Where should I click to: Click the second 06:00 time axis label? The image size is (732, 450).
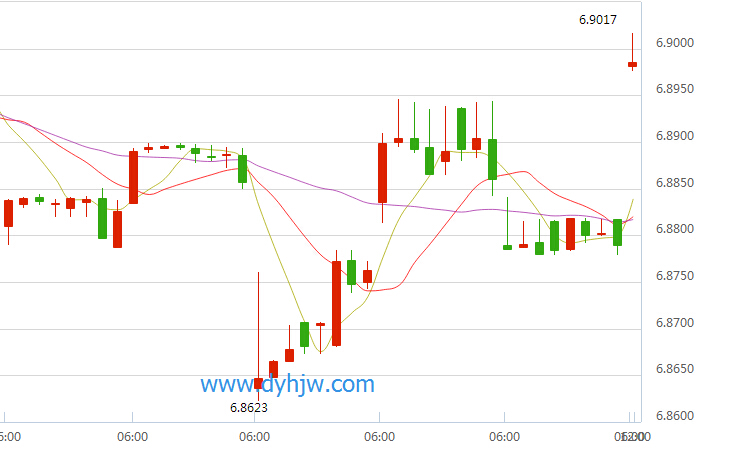tap(254, 437)
